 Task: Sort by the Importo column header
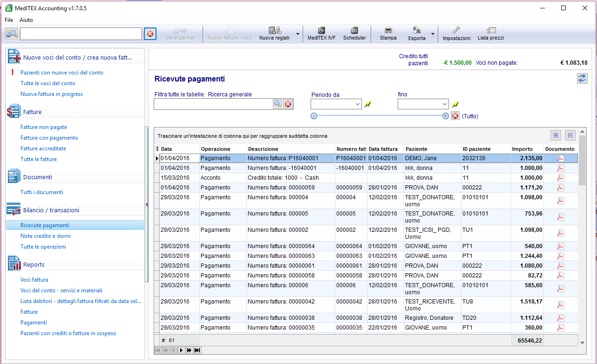527,149
